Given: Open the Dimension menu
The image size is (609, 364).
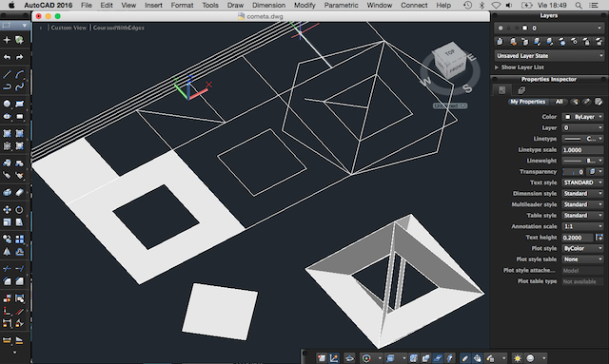Looking at the screenshot, I should pyautogui.click(x=268, y=5).
